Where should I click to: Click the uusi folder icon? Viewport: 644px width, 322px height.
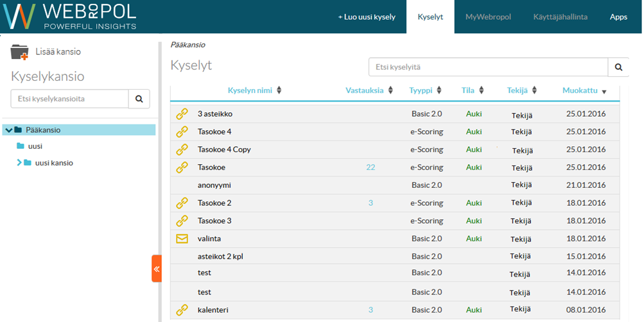pos(21,146)
